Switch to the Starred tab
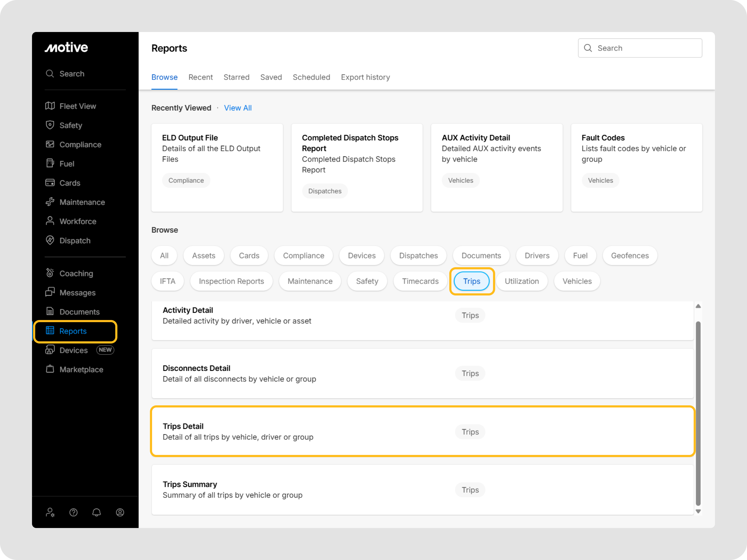The width and height of the screenshot is (747, 560). [x=236, y=77]
